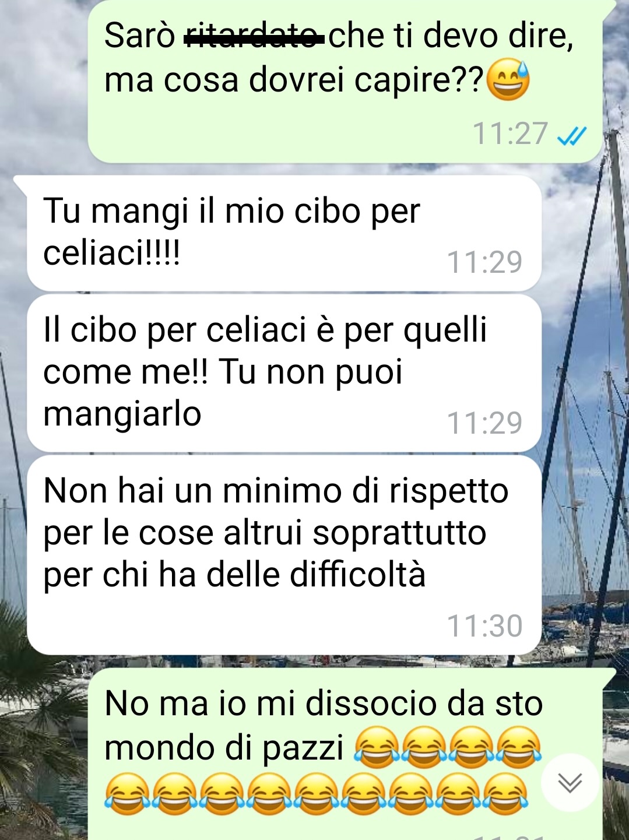Viewport: 629px width, 840px height.
Task: Tap the 11:27 timestamp
Action: pyautogui.click(x=510, y=133)
